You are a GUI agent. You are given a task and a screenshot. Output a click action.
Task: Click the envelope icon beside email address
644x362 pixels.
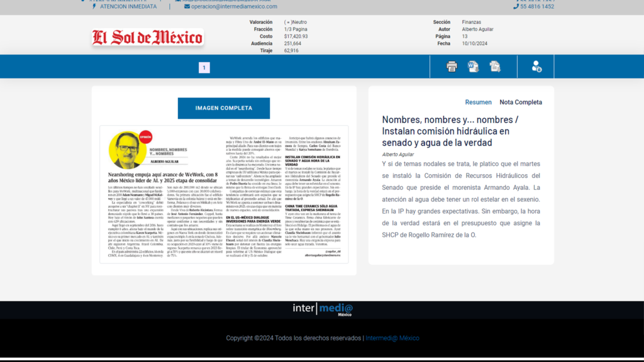187,6
